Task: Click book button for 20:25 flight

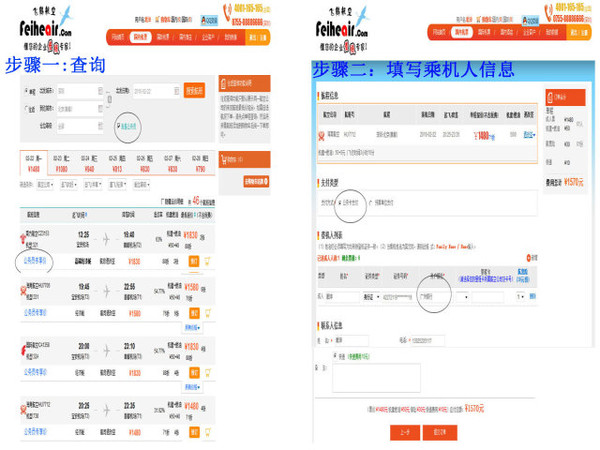Action: click(194, 432)
